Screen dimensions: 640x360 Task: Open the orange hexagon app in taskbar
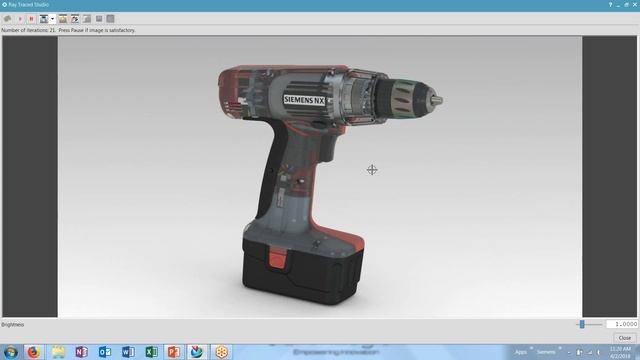coord(221,352)
